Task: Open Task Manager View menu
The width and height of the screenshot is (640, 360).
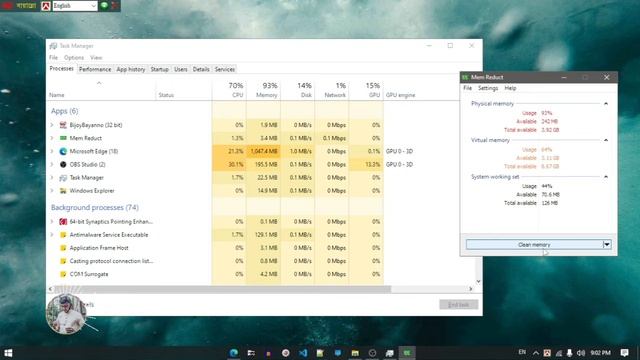Action: coord(96,58)
